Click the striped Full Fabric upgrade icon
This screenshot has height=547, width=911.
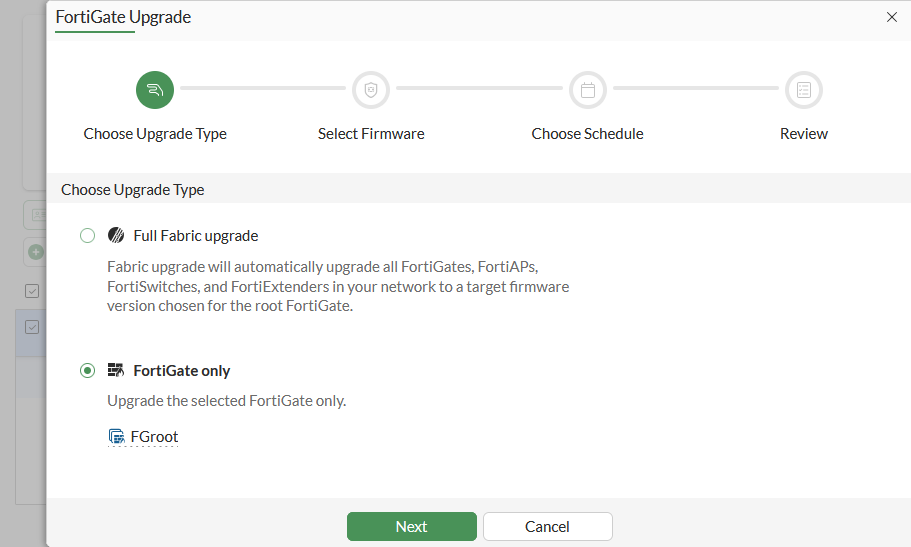pyautogui.click(x=116, y=236)
